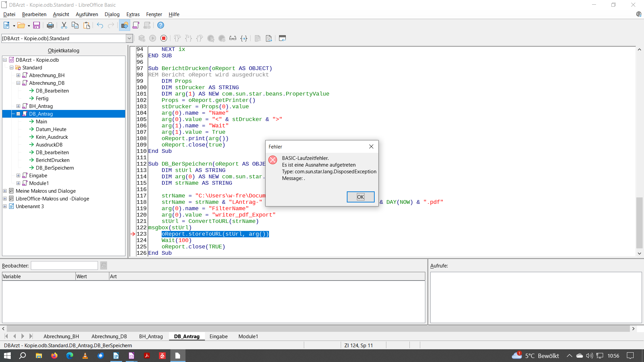Click the Find Parentheses braces icon
Viewport: 644px width, 362px height.
pos(244,38)
